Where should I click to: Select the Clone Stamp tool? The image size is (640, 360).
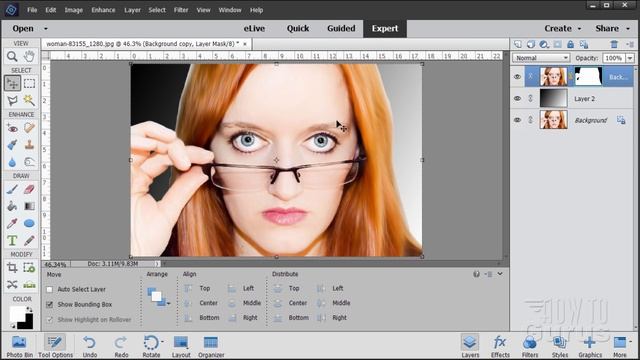tap(29, 145)
